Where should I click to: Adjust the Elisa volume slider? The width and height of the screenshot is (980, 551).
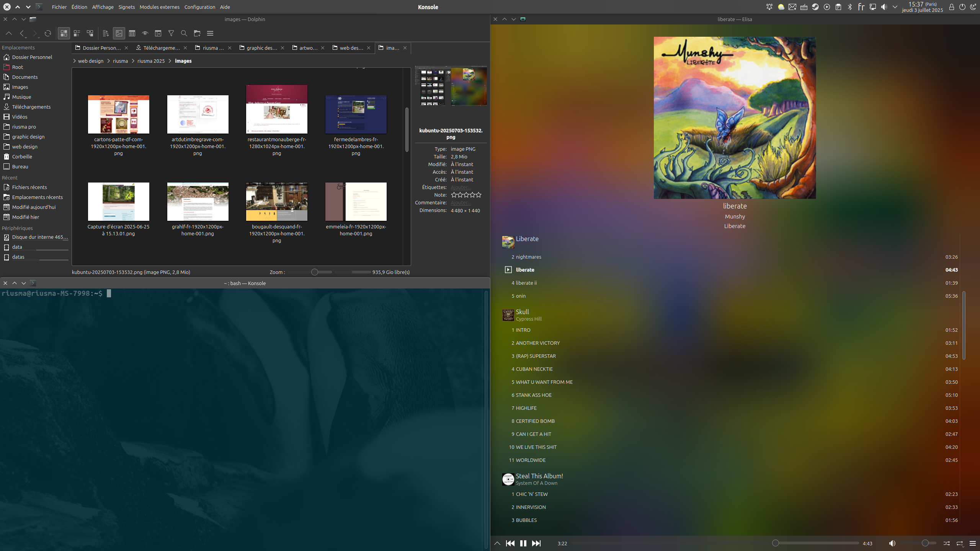point(918,543)
